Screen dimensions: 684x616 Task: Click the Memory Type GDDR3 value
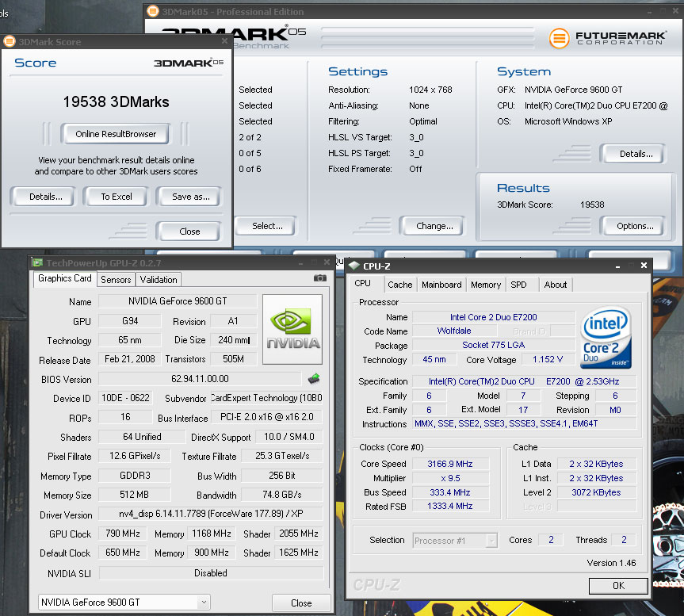[x=135, y=476]
